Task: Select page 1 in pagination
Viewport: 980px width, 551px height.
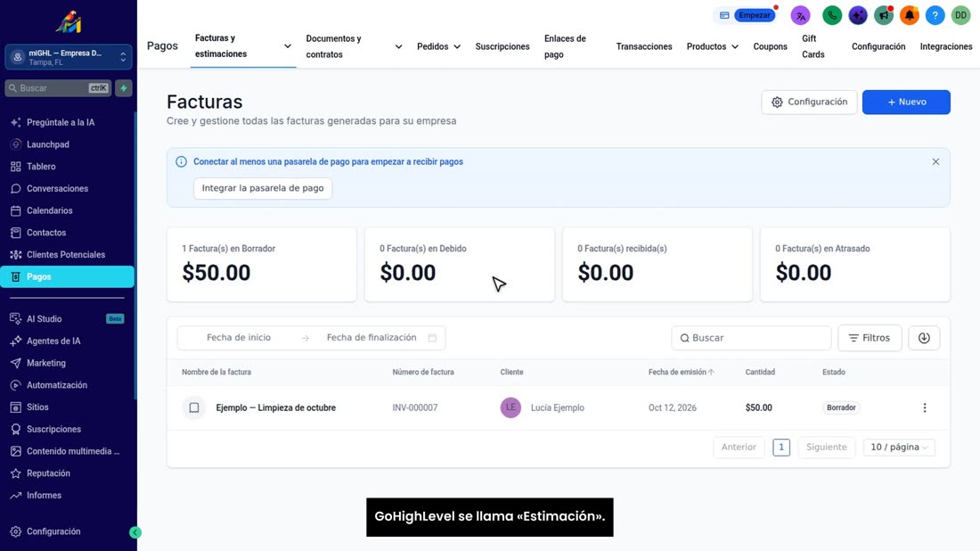Action: pyautogui.click(x=780, y=448)
